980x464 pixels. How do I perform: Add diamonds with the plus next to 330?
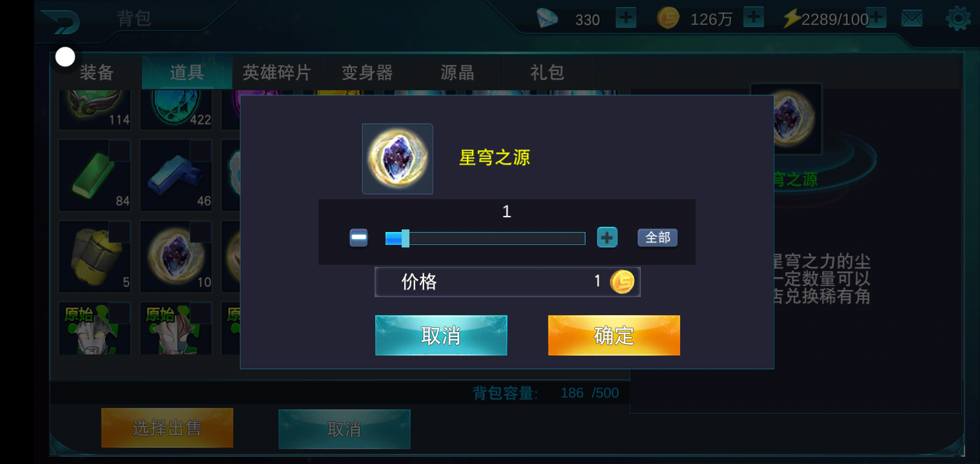click(x=626, y=17)
